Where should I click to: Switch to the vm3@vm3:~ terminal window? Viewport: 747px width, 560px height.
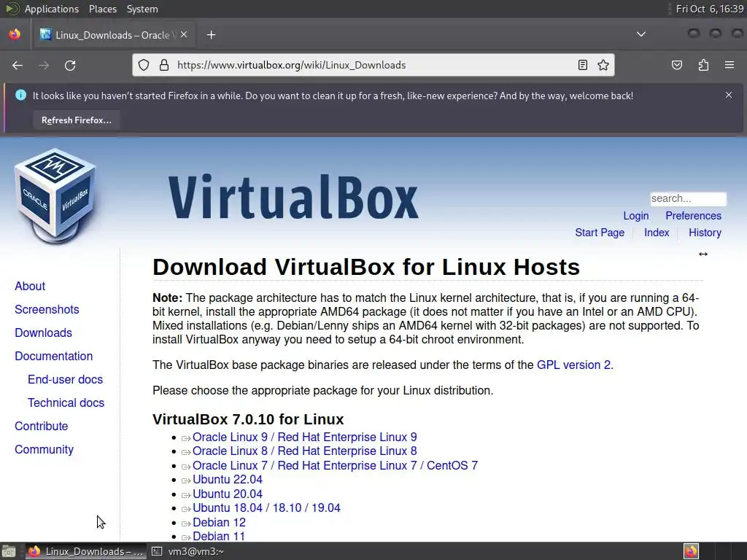pyautogui.click(x=187, y=551)
